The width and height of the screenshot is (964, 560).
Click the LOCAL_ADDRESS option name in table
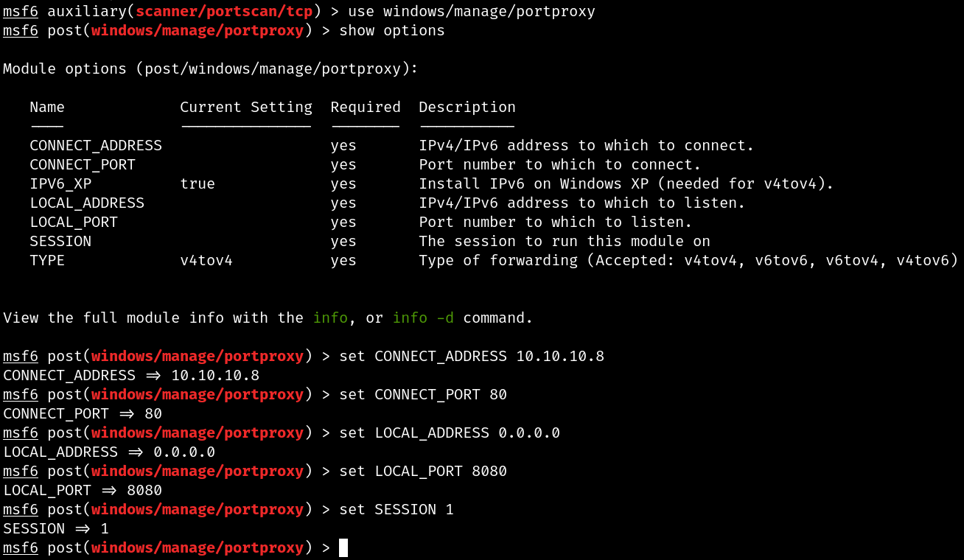(x=87, y=203)
